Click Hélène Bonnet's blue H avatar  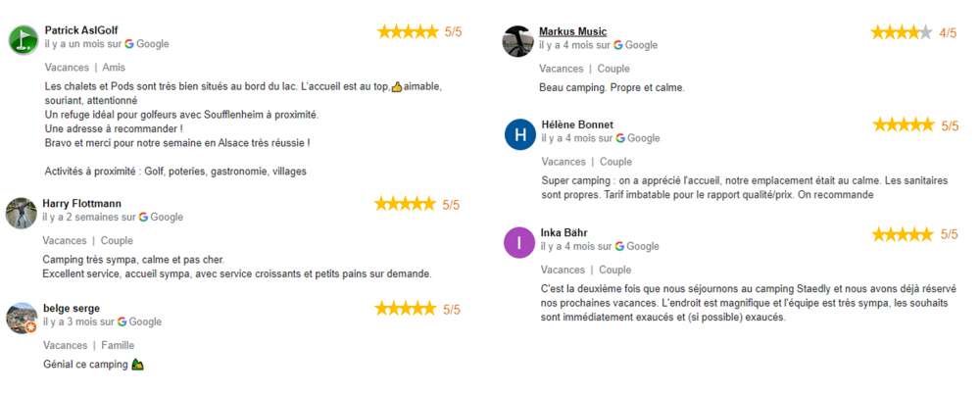(x=519, y=134)
